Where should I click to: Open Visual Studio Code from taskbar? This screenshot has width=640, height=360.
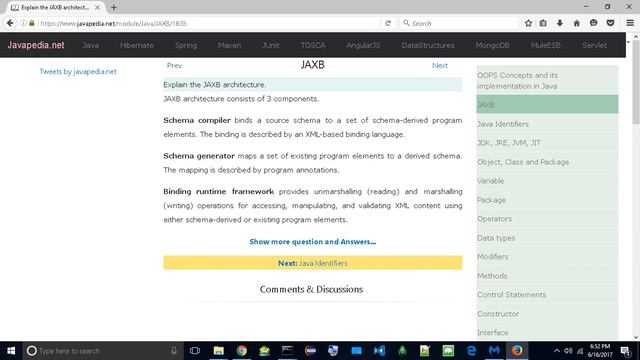(379, 351)
